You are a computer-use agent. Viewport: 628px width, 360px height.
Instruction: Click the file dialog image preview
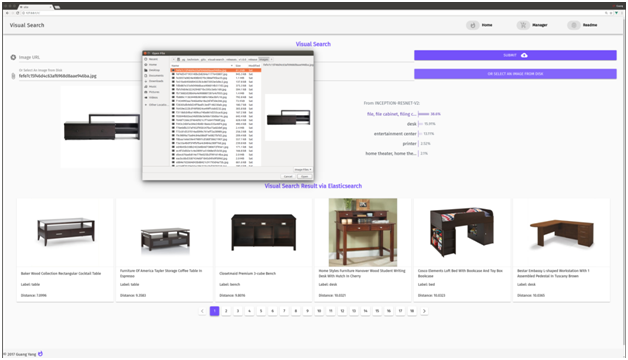289,118
